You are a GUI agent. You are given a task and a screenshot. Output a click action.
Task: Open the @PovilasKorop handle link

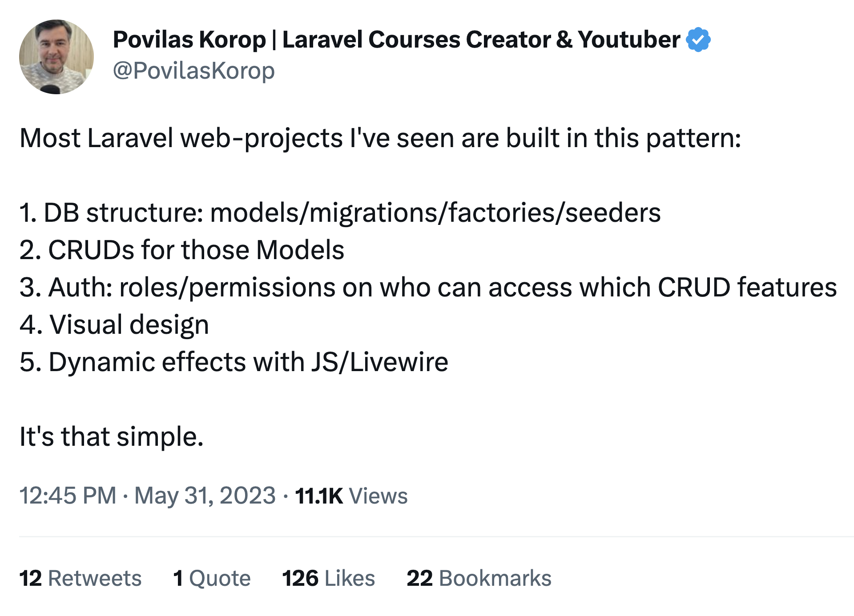click(194, 71)
